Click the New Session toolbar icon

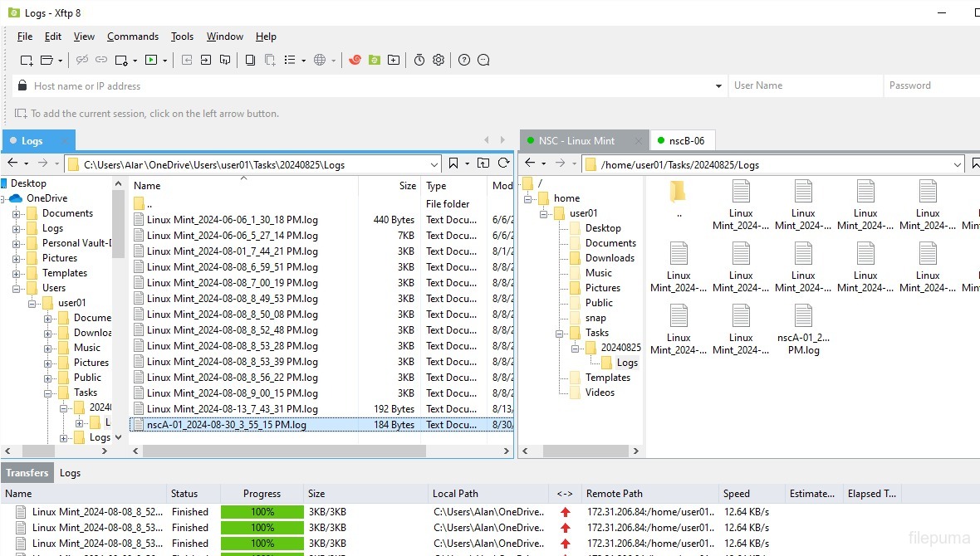tap(27, 60)
